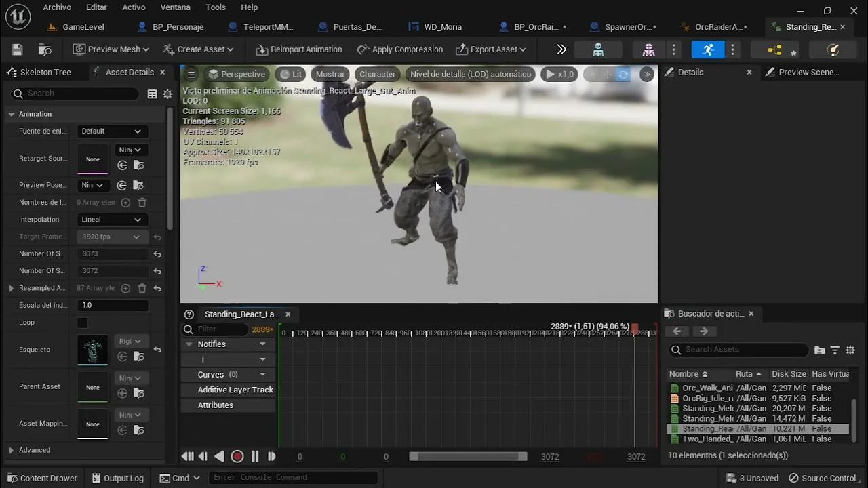The image size is (868, 488).
Task: Open the Skeleton editor from the toolbar
Action: [598, 49]
